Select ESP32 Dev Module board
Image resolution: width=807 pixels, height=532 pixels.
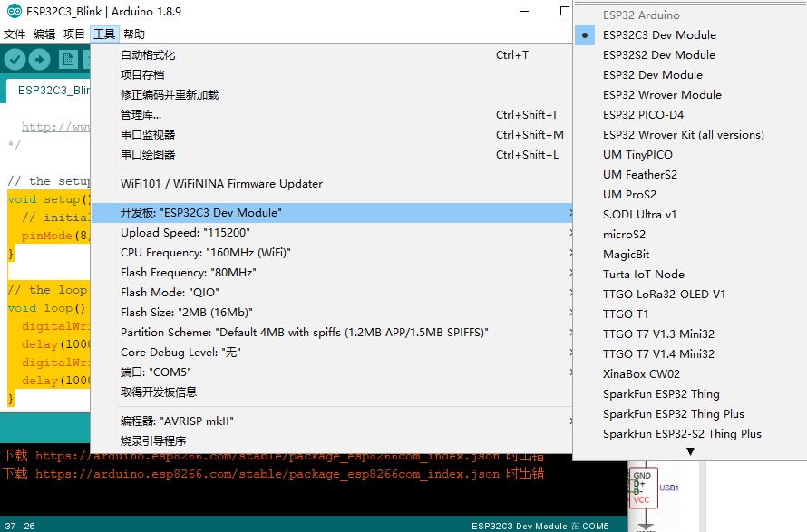pos(690,75)
